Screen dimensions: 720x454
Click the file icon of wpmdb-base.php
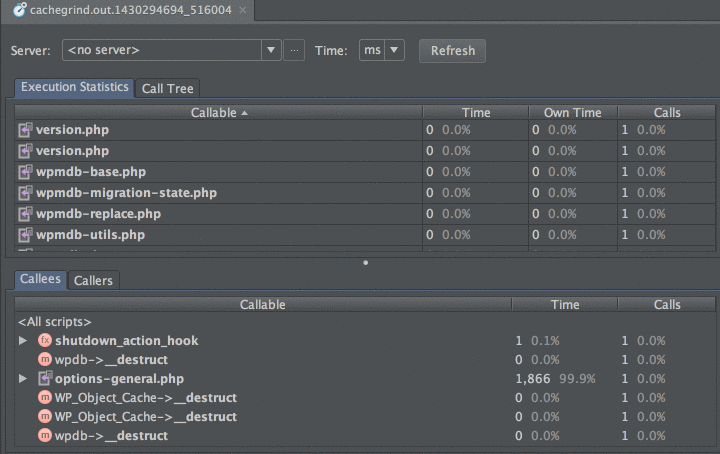click(25, 172)
